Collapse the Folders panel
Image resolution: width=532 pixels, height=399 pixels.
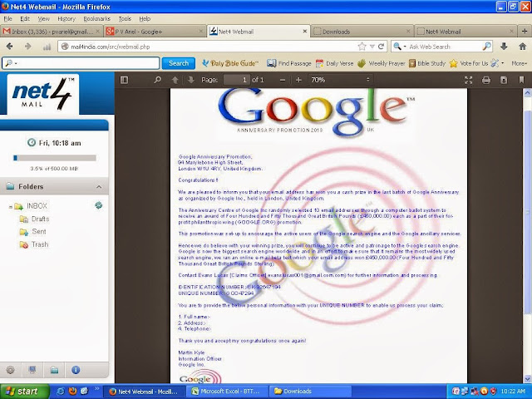99,186
